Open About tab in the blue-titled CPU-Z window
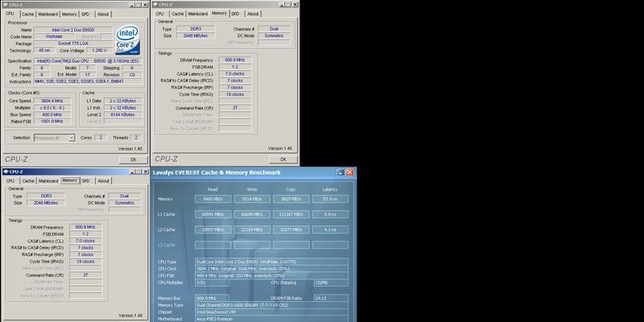 pyautogui.click(x=104, y=181)
